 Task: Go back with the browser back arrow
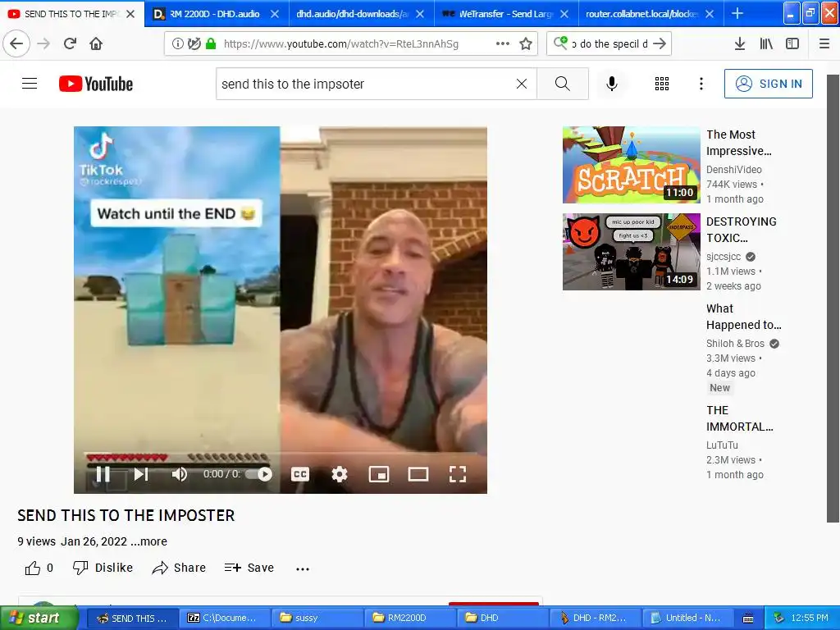click(16, 43)
